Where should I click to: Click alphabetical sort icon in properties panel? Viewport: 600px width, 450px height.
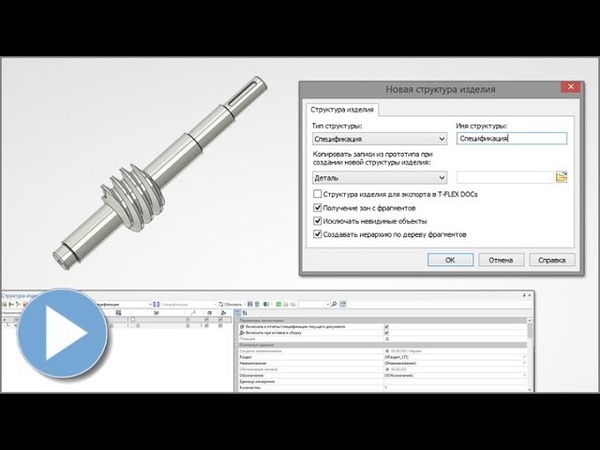(x=245, y=313)
